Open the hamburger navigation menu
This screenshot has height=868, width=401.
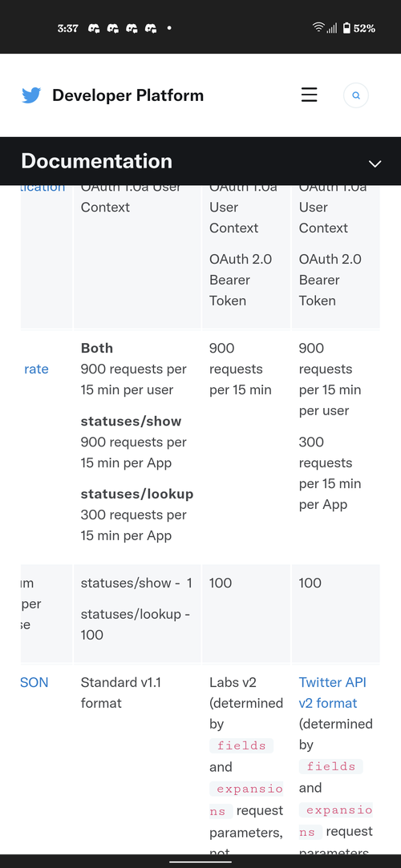pyautogui.click(x=309, y=95)
